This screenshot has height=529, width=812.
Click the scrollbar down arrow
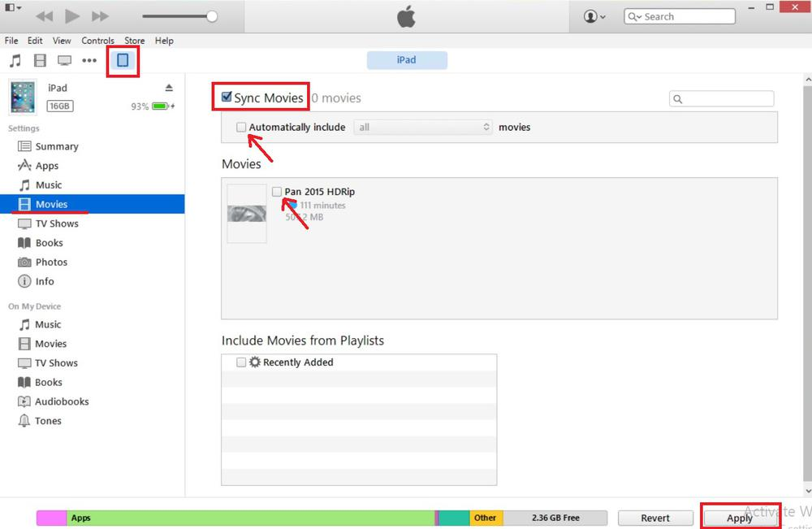[x=808, y=490]
